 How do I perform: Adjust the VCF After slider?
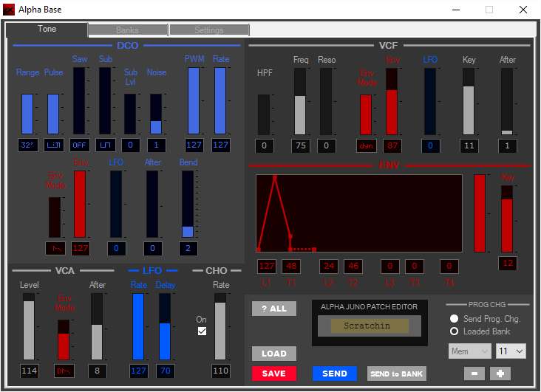coord(507,101)
